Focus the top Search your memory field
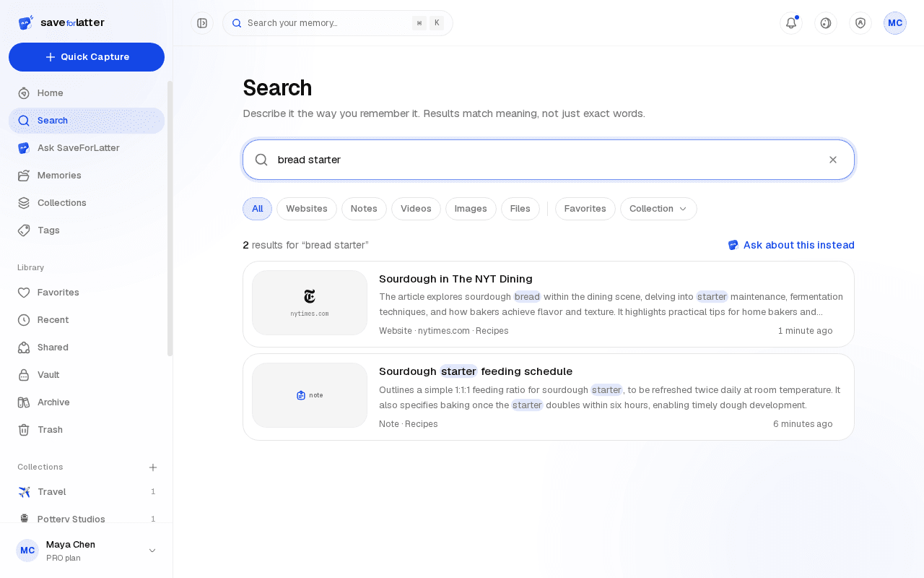924x578 pixels. (338, 23)
